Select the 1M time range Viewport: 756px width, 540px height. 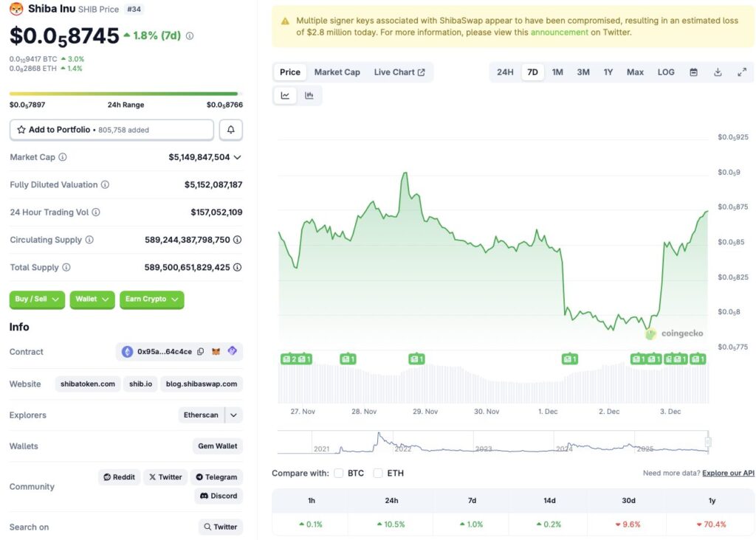pos(557,72)
